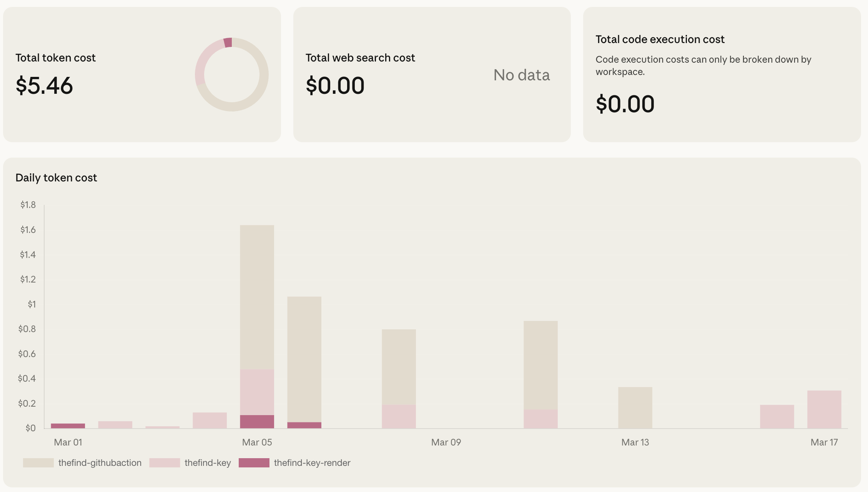Click the thefind-key legend color swatch

165,463
